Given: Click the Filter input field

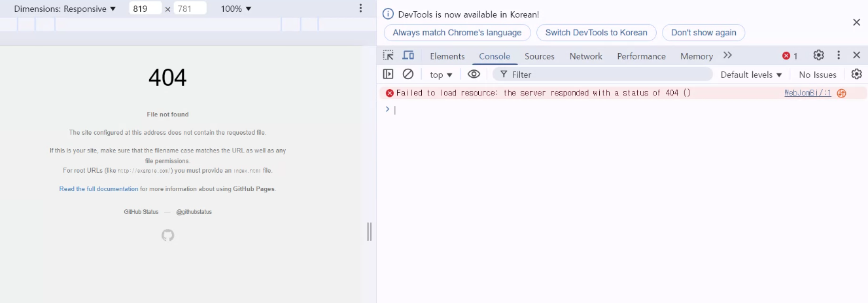Looking at the screenshot, I should [x=602, y=75].
